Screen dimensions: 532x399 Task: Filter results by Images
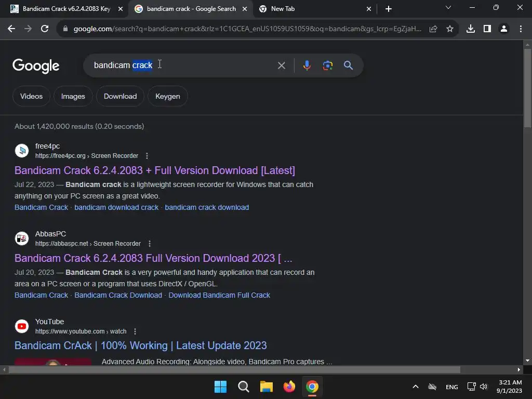[x=73, y=96]
